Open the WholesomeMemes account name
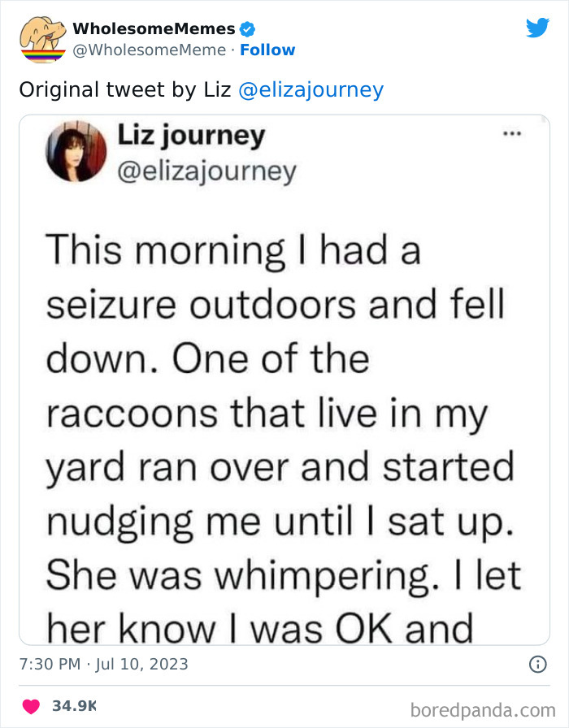The image size is (569, 728). click(154, 28)
